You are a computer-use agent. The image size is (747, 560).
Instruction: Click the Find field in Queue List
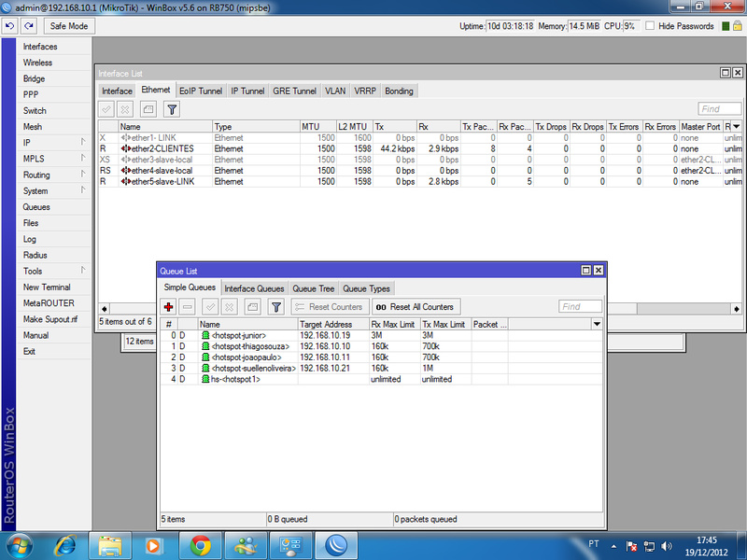pyautogui.click(x=580, y=307)
